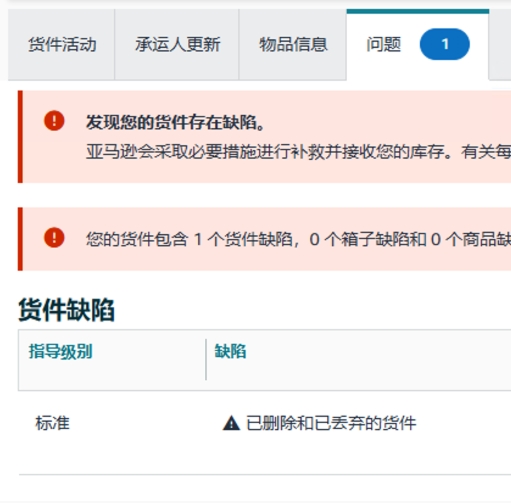The width and height of the screenshot is (511, 503).
Task: Click the 货件缺陷 section heading
Action: [x=66, y=310]
